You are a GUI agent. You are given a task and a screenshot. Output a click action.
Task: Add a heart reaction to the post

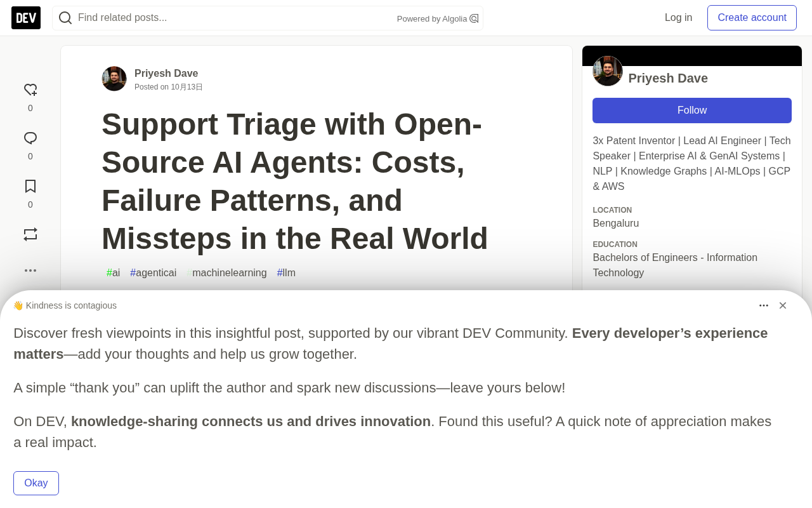tap(30, 90)
